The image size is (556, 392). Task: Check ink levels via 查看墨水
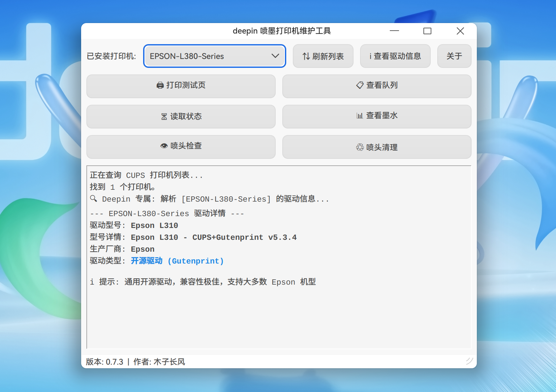coord(377,116)
